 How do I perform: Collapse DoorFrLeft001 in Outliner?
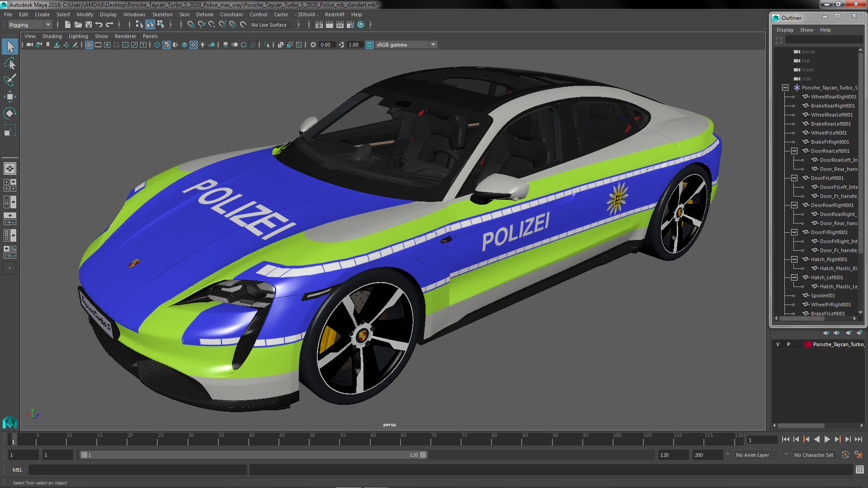click(794, 178)
